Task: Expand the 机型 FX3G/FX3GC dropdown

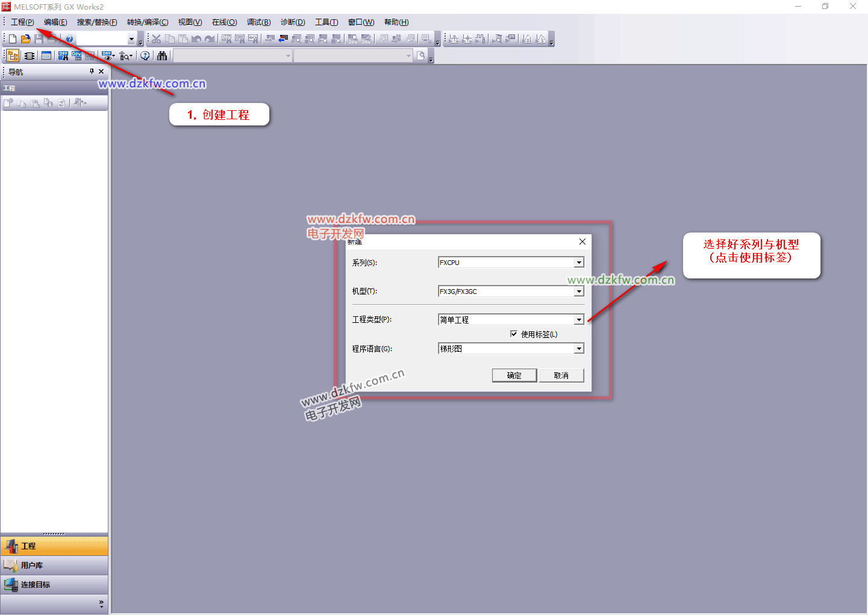Action: [x=578, y=292]
